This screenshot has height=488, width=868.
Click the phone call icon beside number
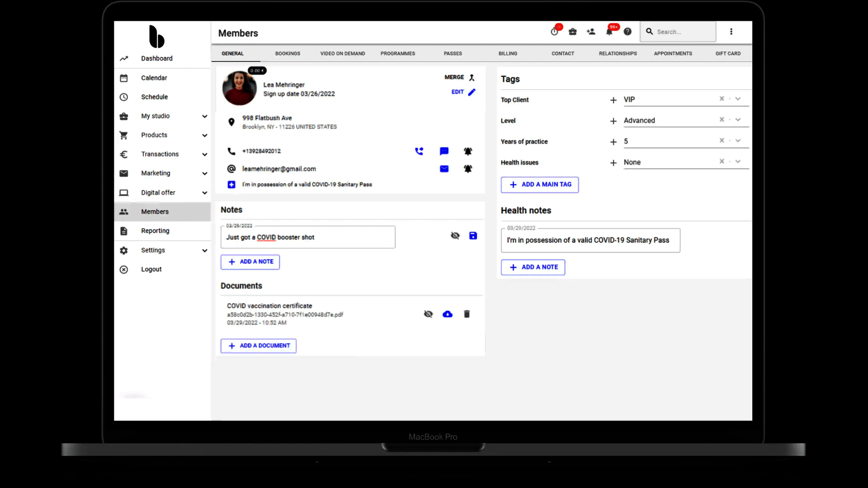pos(419,151)
